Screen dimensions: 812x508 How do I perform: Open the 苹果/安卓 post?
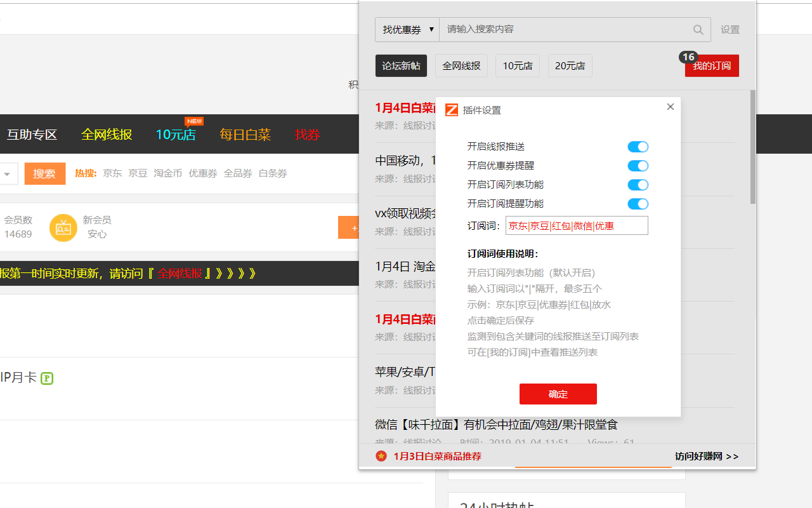pos(405,371)
